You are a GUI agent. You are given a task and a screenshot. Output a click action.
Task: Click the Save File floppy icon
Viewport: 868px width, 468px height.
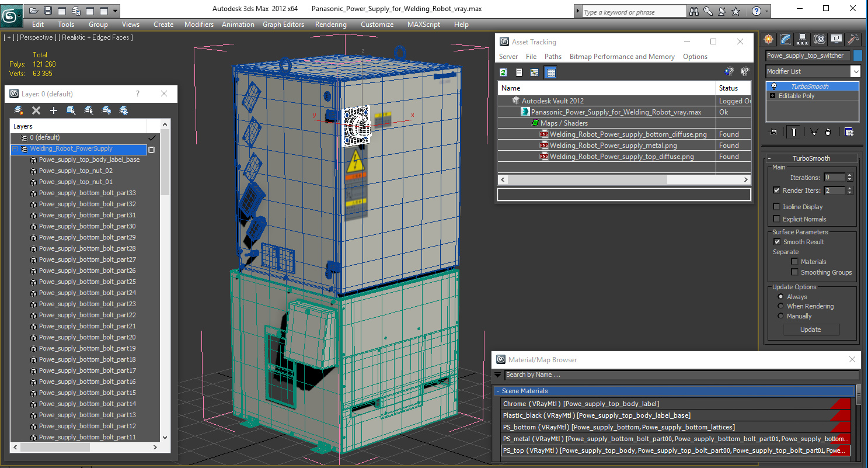[48, 11]
